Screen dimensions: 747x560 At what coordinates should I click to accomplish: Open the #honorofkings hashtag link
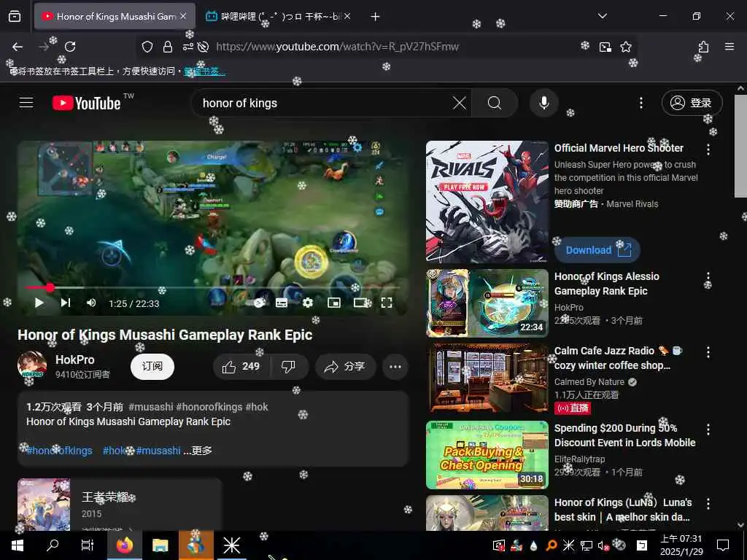click(x=59, y=451)
